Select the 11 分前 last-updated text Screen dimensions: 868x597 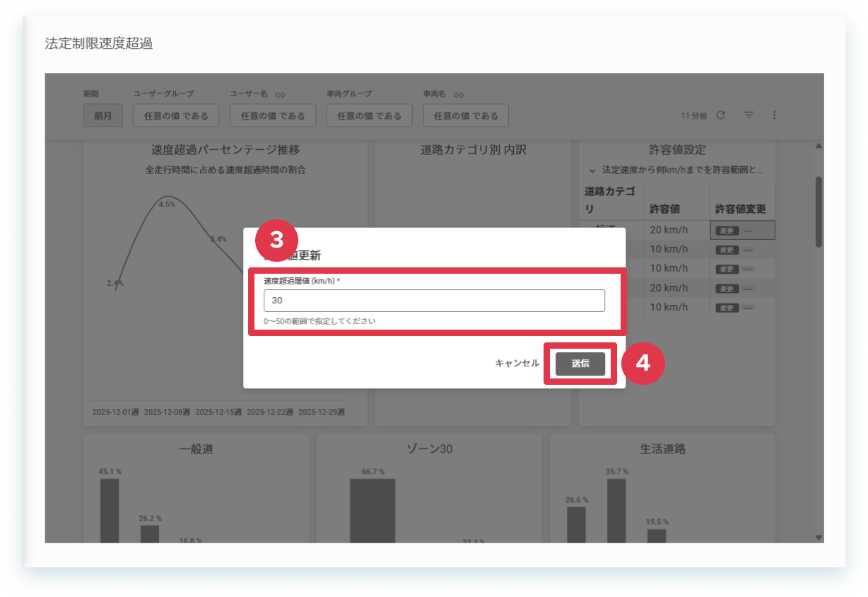[x=694, y=115]
